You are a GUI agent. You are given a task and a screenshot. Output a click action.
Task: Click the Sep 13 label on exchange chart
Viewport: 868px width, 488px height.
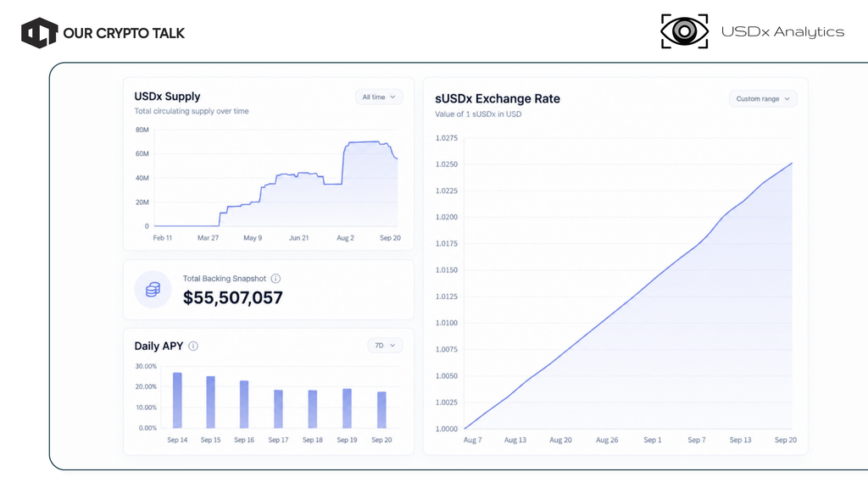(x=741, y=440)
